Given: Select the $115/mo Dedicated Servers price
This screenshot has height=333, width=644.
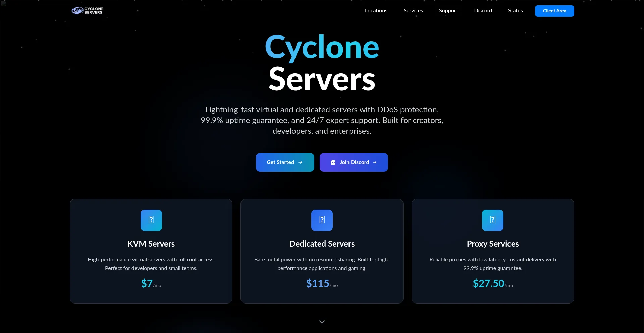Looking at the screenshot, I should (322, 283).
